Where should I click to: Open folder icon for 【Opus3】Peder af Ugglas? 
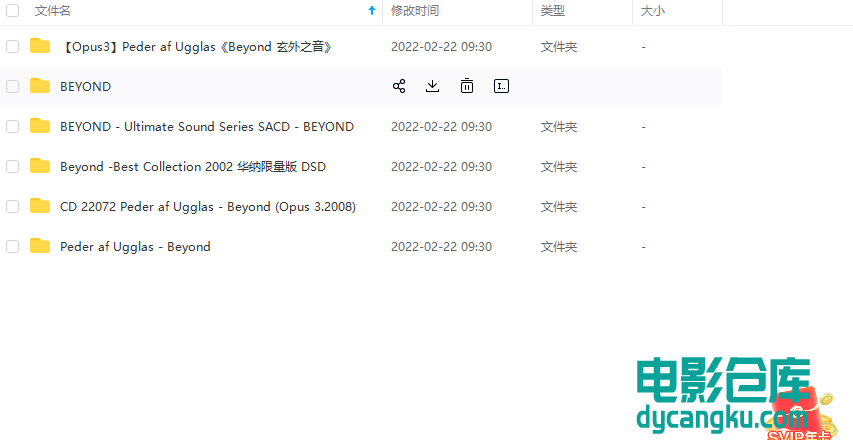point(40,46)
